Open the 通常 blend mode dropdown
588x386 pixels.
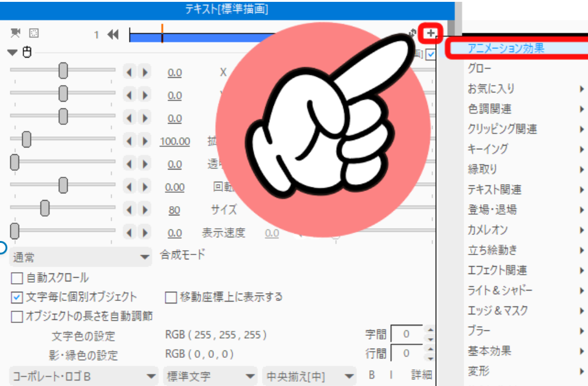[80, 257]
